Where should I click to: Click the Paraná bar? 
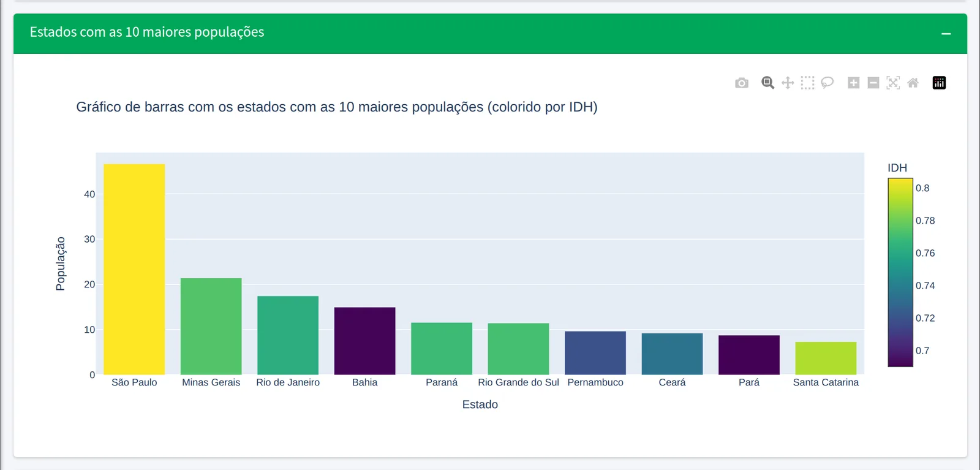click(442, 349)
